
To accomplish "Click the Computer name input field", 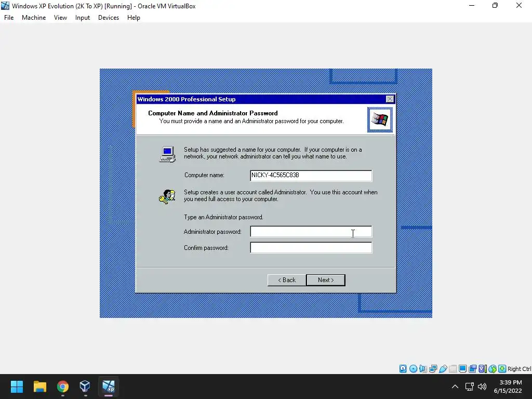I will click(x=311, y=176).
